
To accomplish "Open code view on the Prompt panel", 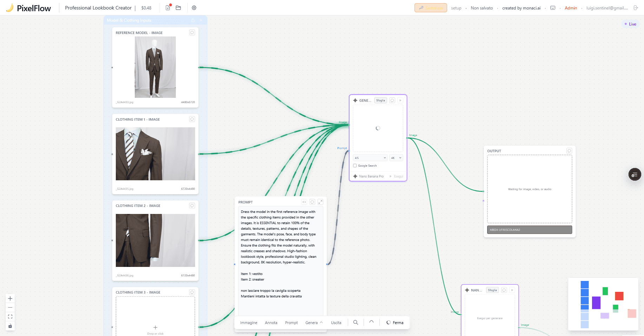I will [304, 202].
